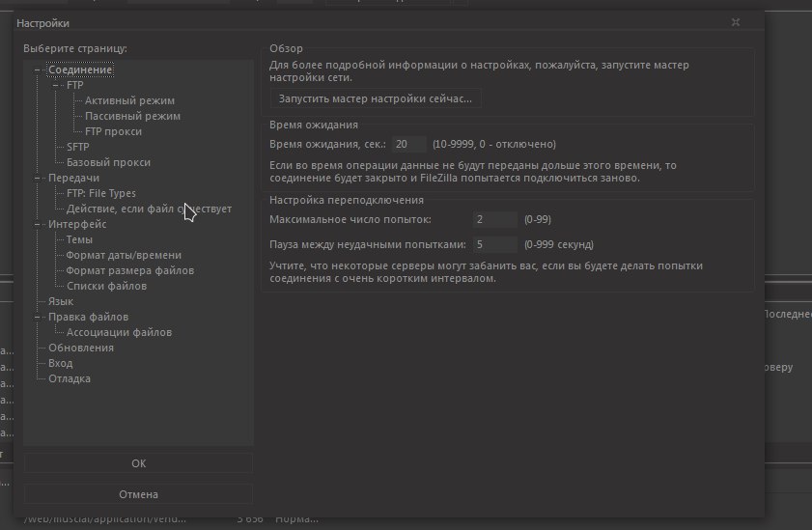The image size is (812, 530).
Task: Go to the SFTP settings page
Action: click(77, 147)
